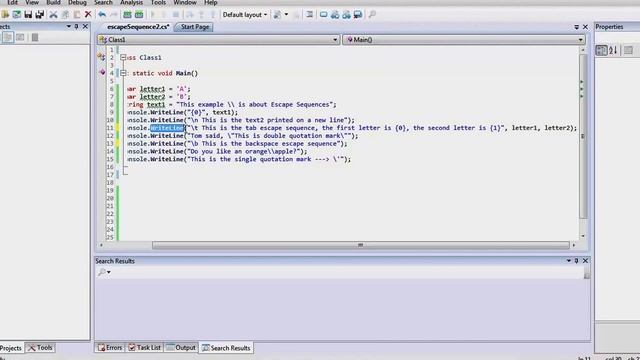Click the Run program play icon

(153, 15)
